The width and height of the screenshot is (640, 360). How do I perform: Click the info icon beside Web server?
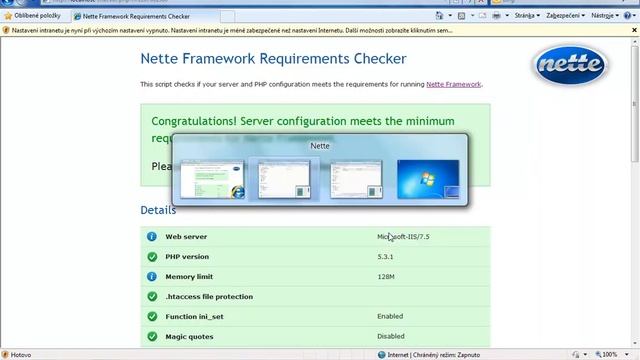[x=152, y=236]
